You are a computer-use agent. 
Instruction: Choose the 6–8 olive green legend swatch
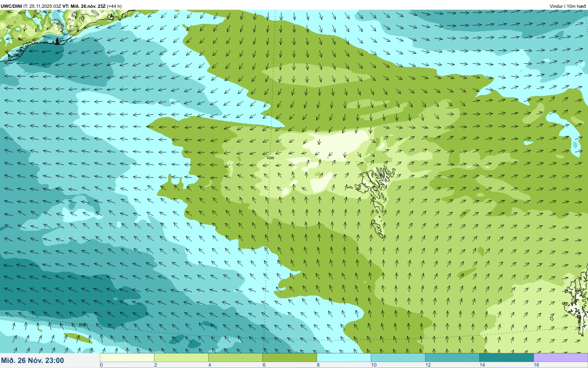tap(289, 357)
